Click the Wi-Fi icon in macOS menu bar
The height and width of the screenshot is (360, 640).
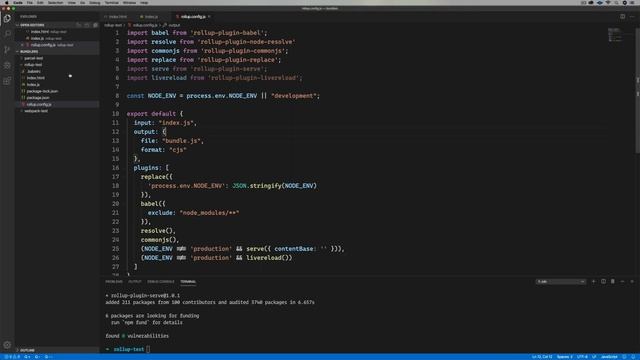tap(608, 2)
